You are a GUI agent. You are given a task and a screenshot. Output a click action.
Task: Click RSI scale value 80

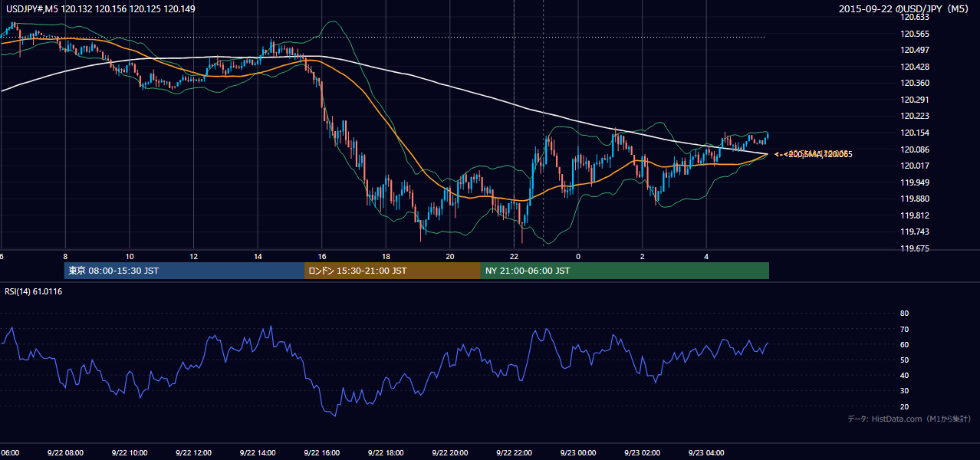(904, 314)
